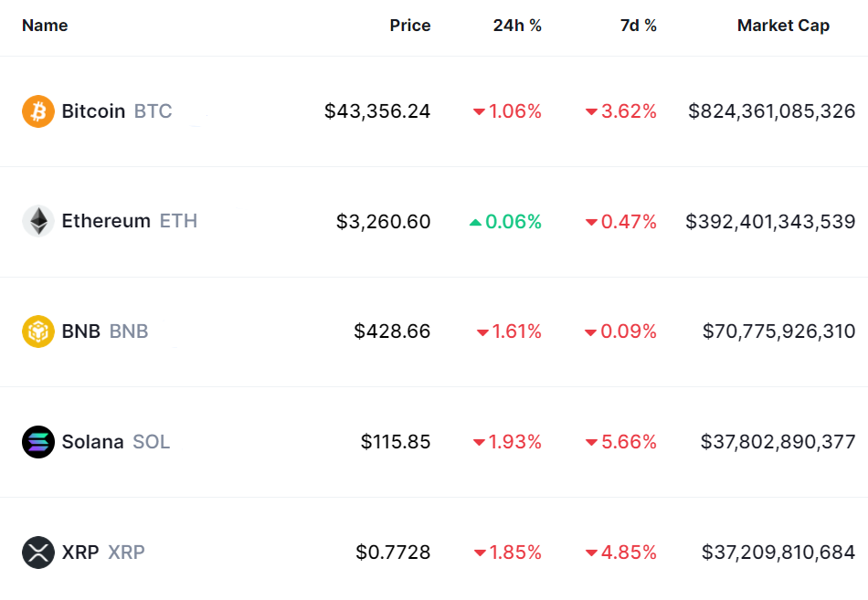Click Bitcoin's price $43,356.24
This screenshot has height=600, width=868.
pos(377,111)
